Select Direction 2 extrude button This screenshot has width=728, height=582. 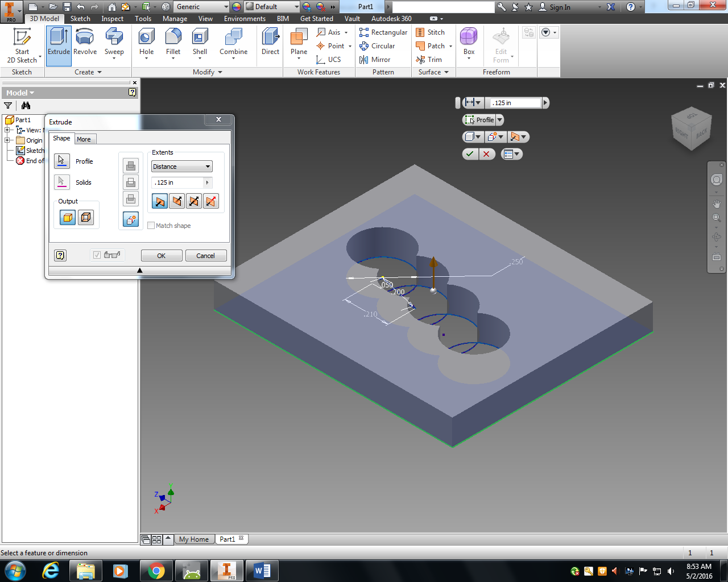point(177,201)
